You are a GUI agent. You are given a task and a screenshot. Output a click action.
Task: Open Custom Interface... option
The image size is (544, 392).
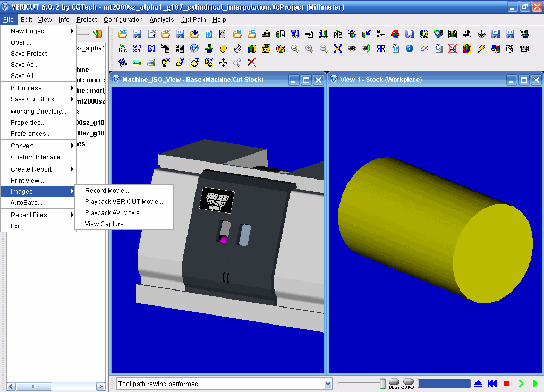(x=38, y=157)
